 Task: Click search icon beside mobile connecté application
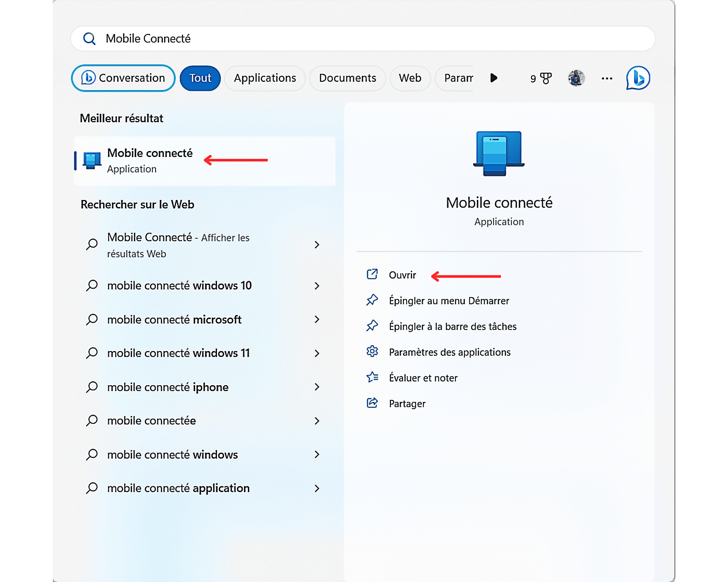(92, 488)
